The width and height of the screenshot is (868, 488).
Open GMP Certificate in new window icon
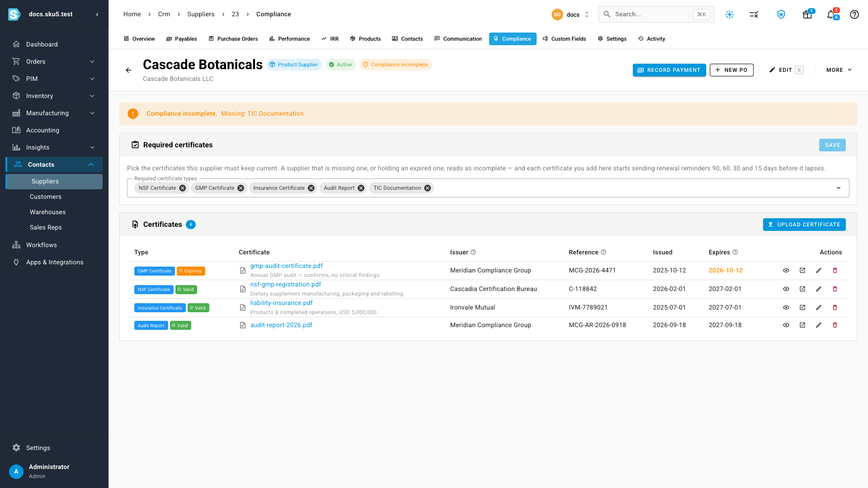point(802,271)
